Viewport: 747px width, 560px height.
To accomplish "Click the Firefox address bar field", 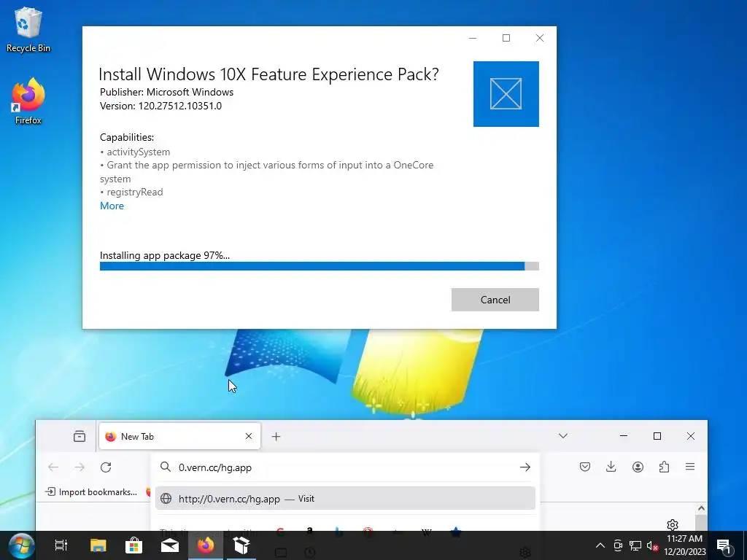I will coord(345,467).
